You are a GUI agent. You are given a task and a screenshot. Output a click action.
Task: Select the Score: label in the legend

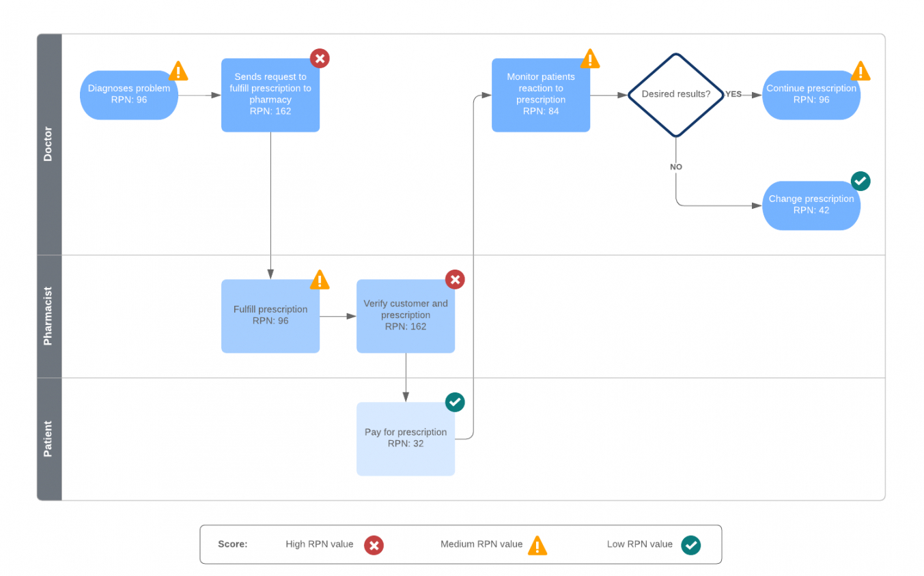(x=233, y=545)
